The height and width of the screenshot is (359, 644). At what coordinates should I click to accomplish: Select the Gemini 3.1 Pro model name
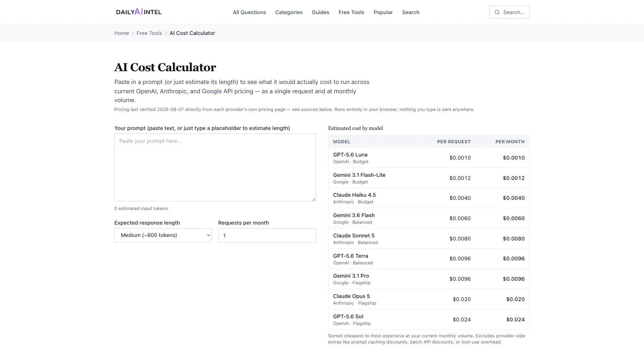coord(351,276)
